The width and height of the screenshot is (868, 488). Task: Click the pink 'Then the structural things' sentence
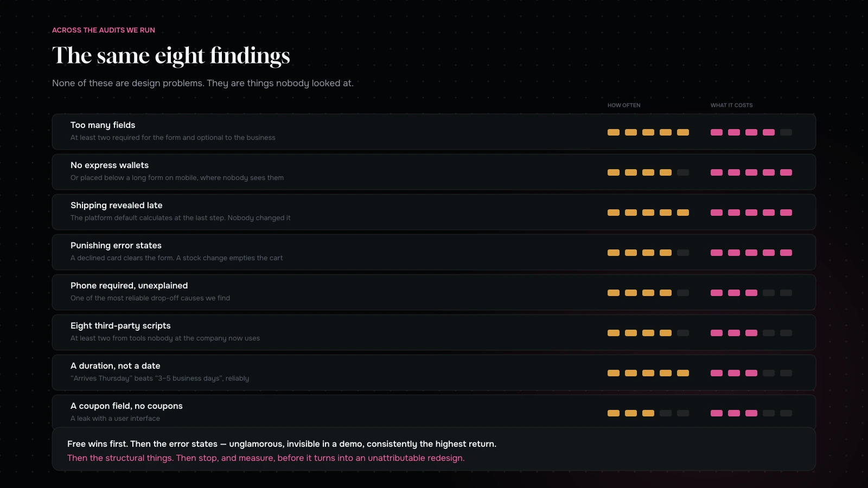[266, 458]
